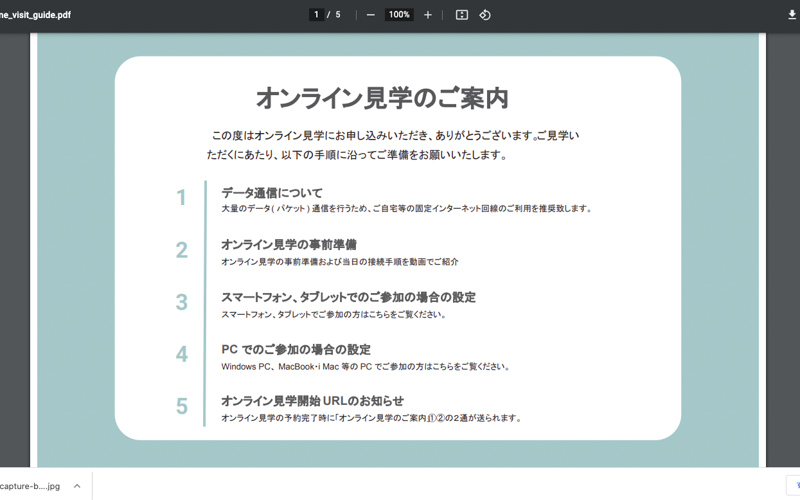Click the zoom in plus icon

coord(428,15)
